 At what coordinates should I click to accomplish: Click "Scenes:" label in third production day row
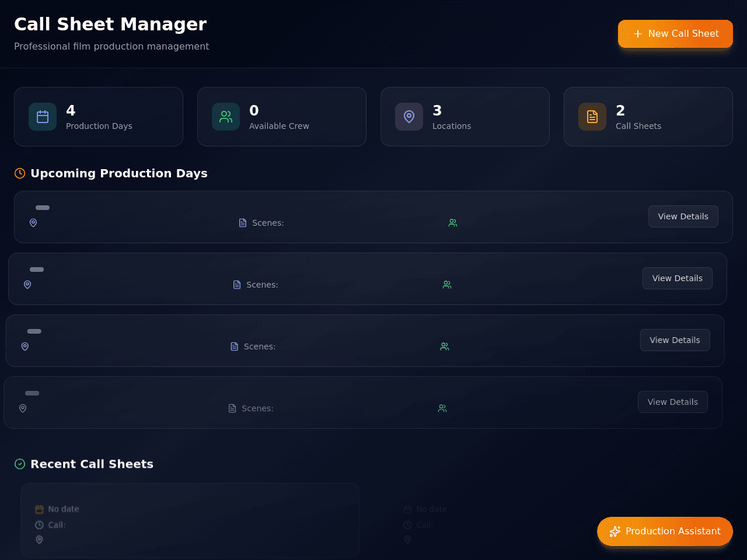pos(260,346)
